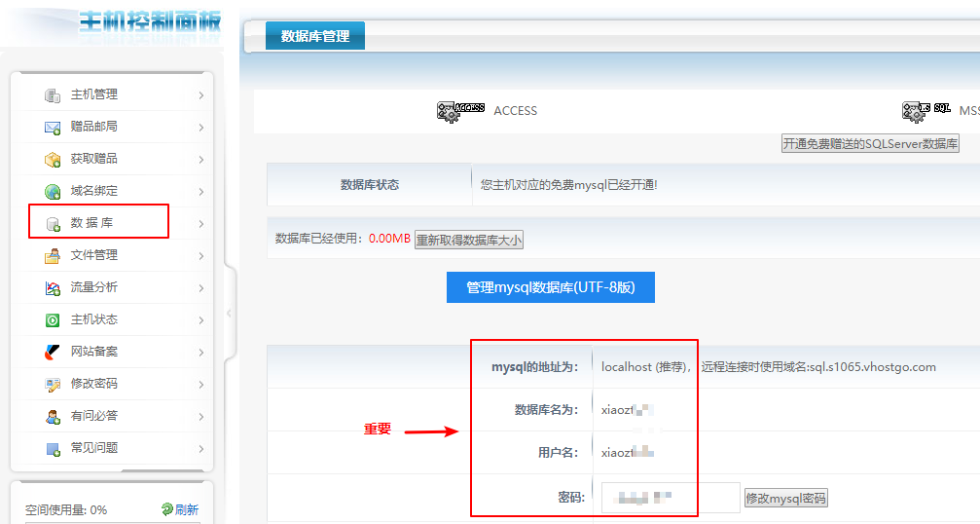Expand the 数据库 menu chevron

click(x=200, y=224)
